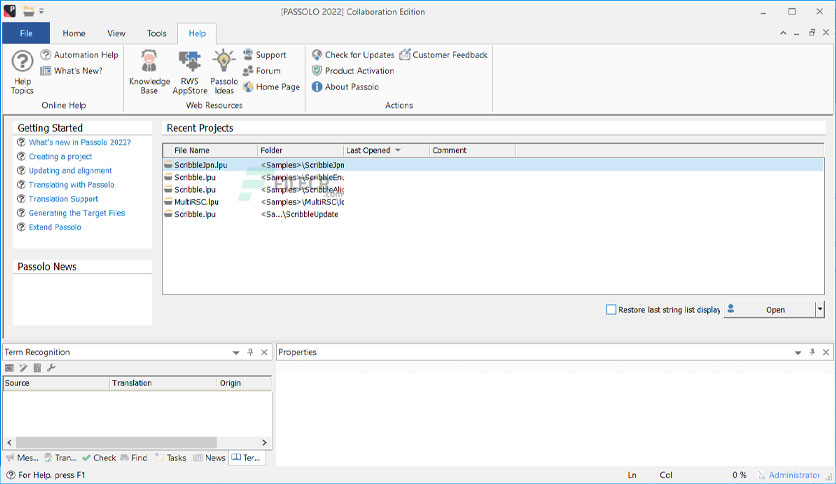
Task: Switch to the Home ribbon tab
Action: tap(74, 33)
